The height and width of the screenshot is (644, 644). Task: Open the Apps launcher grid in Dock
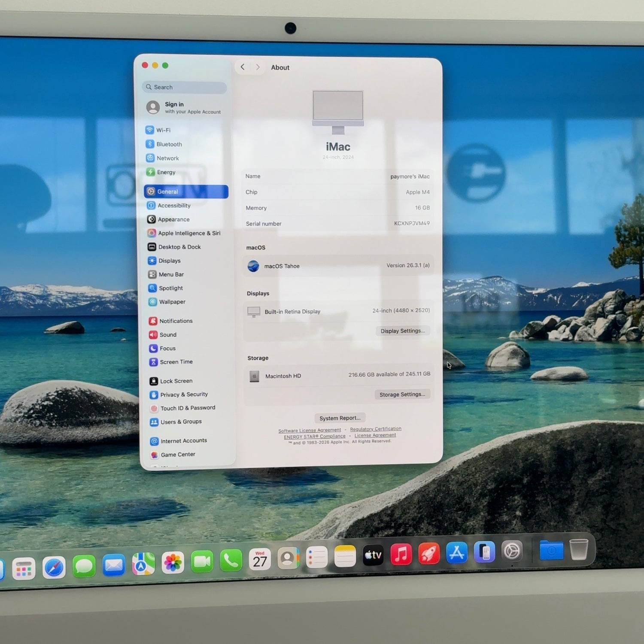click(x=24, y=569)
